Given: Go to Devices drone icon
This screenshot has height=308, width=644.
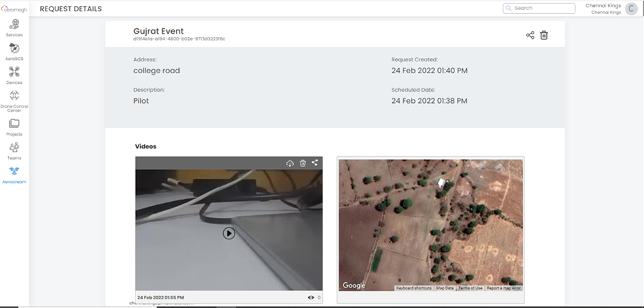Looking at the screenshot, I should 14,73.
